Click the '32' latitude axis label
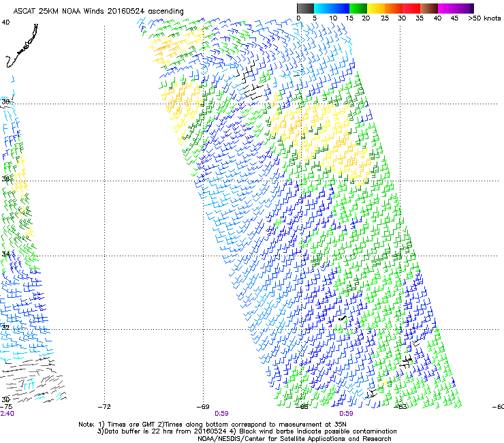 (x=5, y=328)
